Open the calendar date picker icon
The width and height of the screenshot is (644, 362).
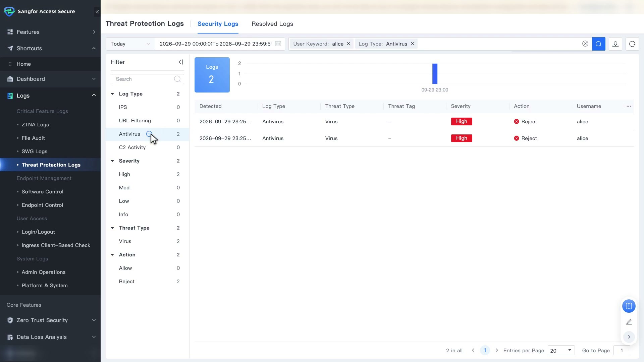tap(278, 44)
